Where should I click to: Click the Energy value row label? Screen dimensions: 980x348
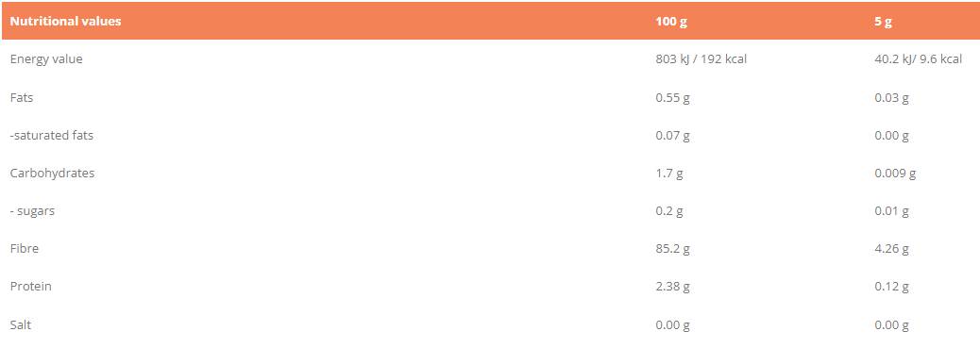tap(46, 59)
